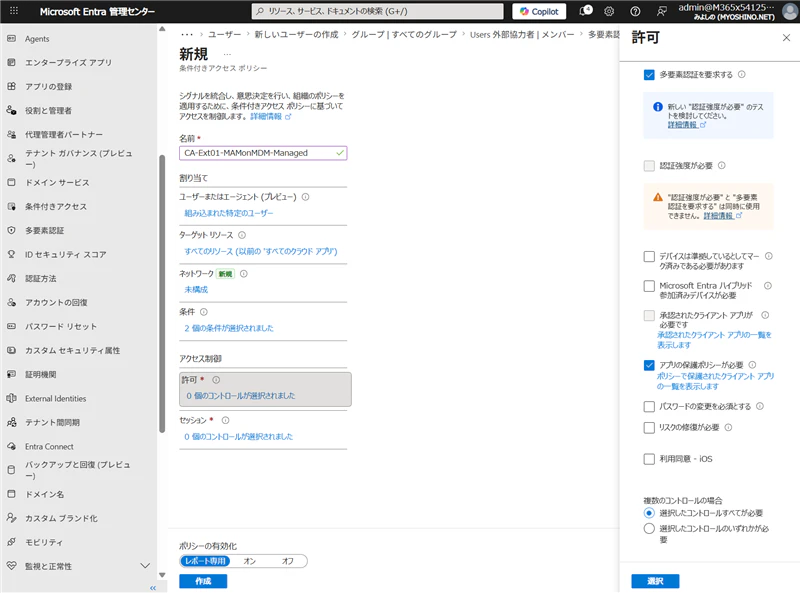Expand the 監視と正常性 section chevron
800x593 pixels.
[x=145, y=566]
